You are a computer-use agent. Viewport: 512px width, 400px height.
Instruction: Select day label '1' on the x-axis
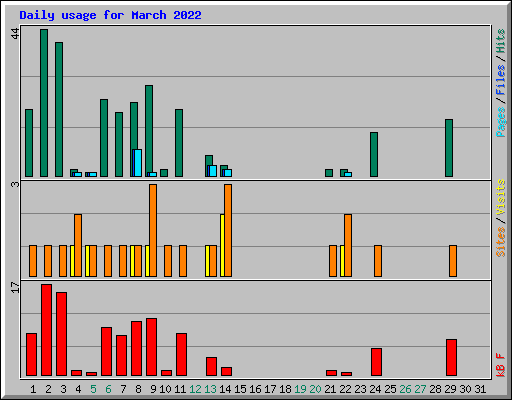33,389
